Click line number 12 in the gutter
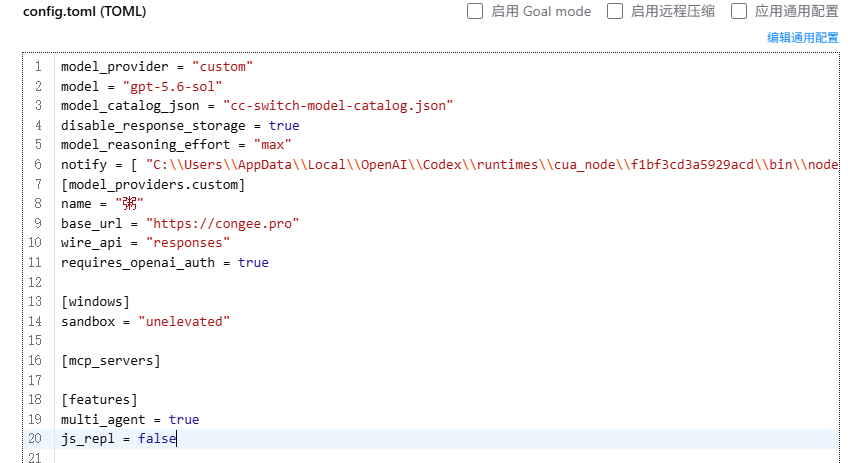850x463 pixels. (x=35, y=282)
